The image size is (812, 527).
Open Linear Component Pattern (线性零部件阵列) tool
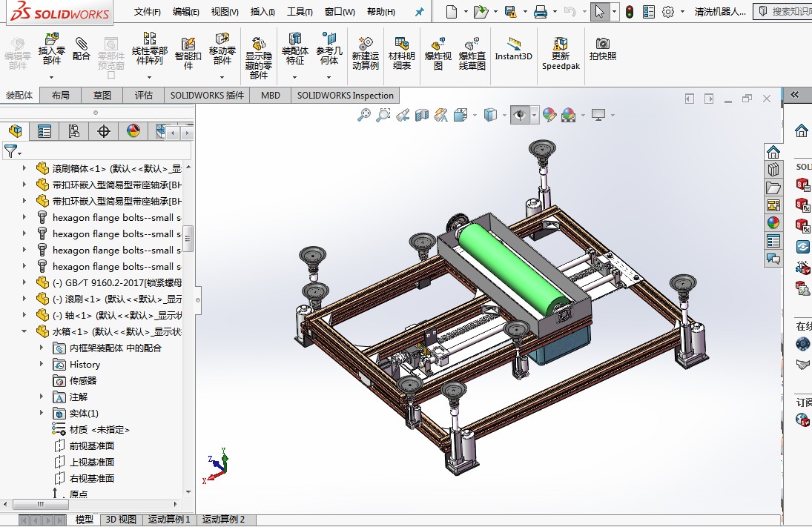[149, 48]
